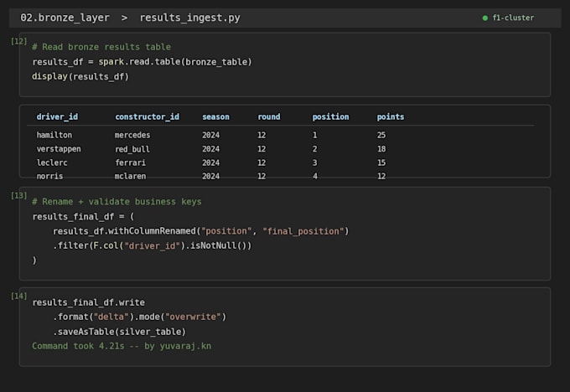
Task: Select leclerc's position value 3
Action: tap(315, 162)
